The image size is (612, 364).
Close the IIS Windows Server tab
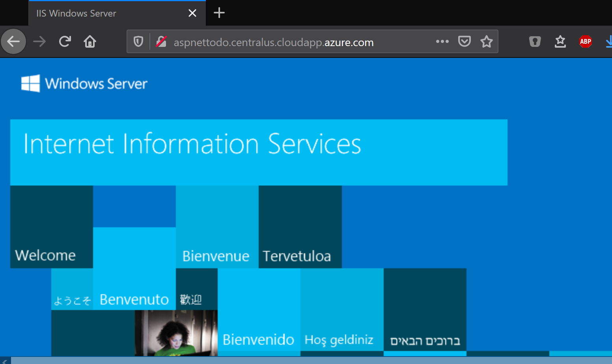pos(192,13)
